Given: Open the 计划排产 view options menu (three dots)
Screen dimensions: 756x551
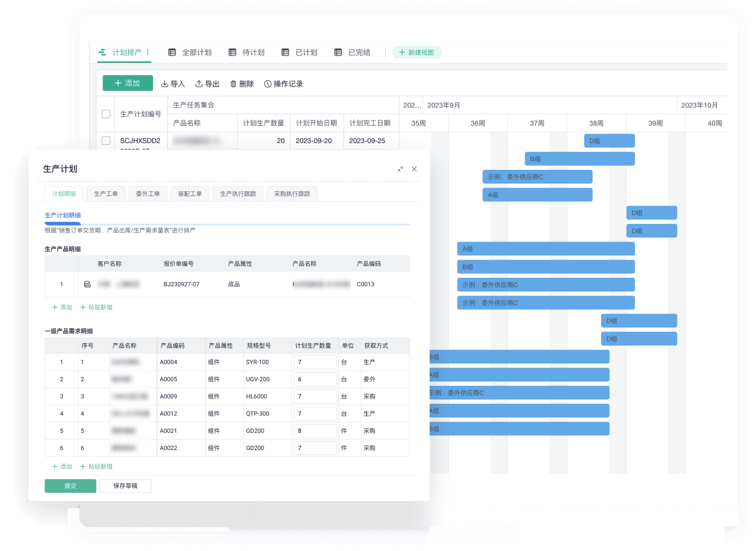Looking at the screenshot, I should click(x=148, y=52).
